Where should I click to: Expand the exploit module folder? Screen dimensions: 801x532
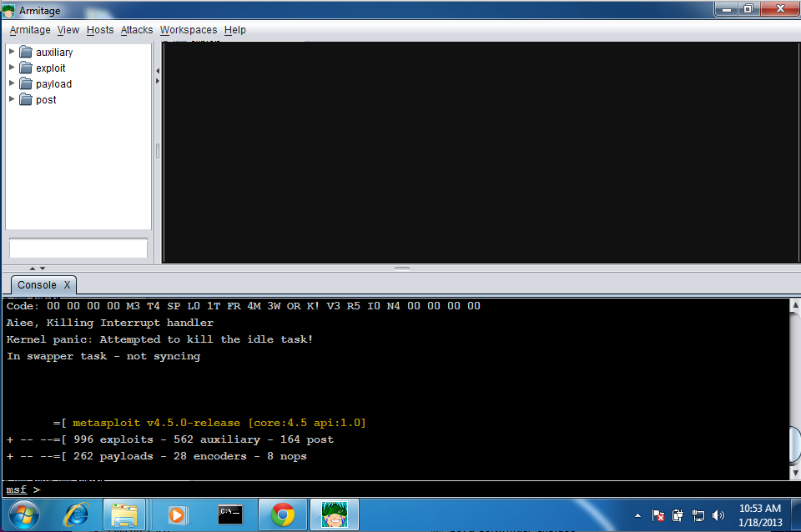[12, 68]
